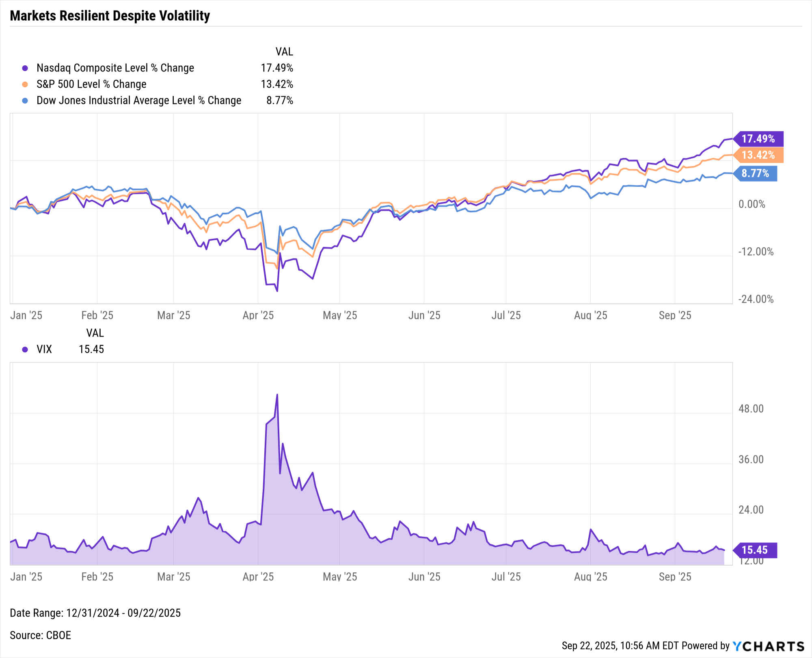Screen dimensions: 812x658
Task: Select the Dow Jones Industrial Average label
Action: (x=139, y=100)
